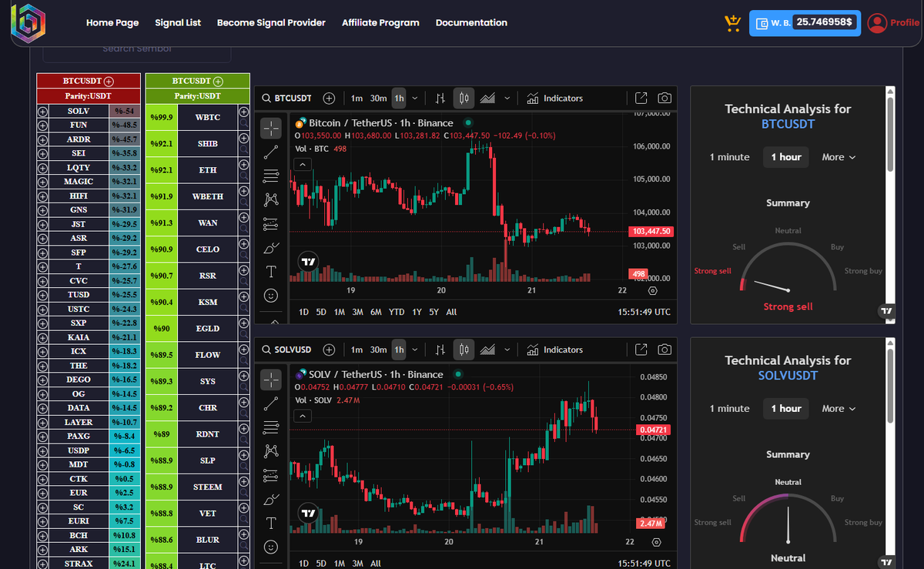924x569 pixels.
Task: Add symbol to compare next to BTCUSDT search
Action: [329, 98]
